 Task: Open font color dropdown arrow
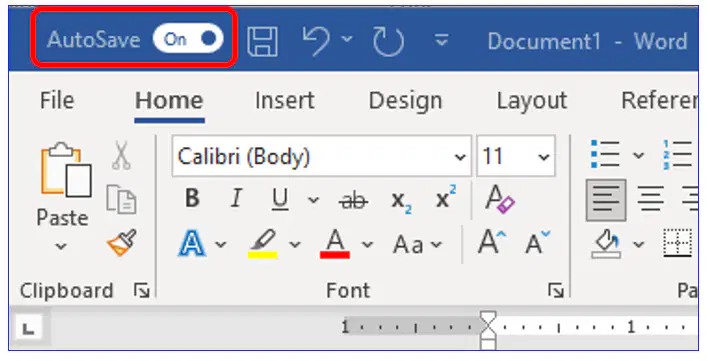pos(367,244)
